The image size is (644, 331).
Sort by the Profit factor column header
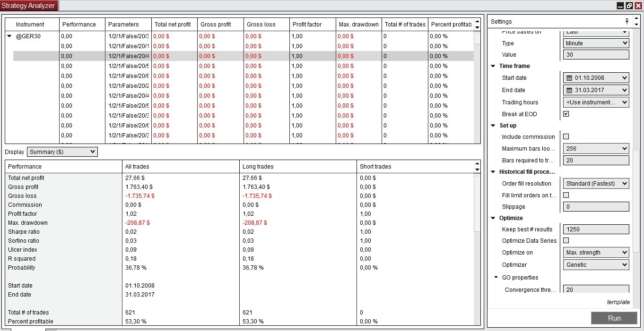[313, 25]
